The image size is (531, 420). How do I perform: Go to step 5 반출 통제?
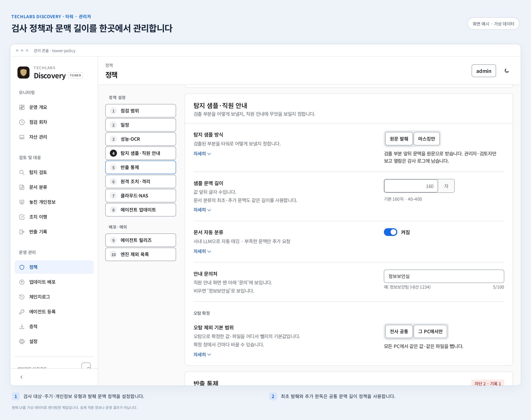(x=140, y=167)
